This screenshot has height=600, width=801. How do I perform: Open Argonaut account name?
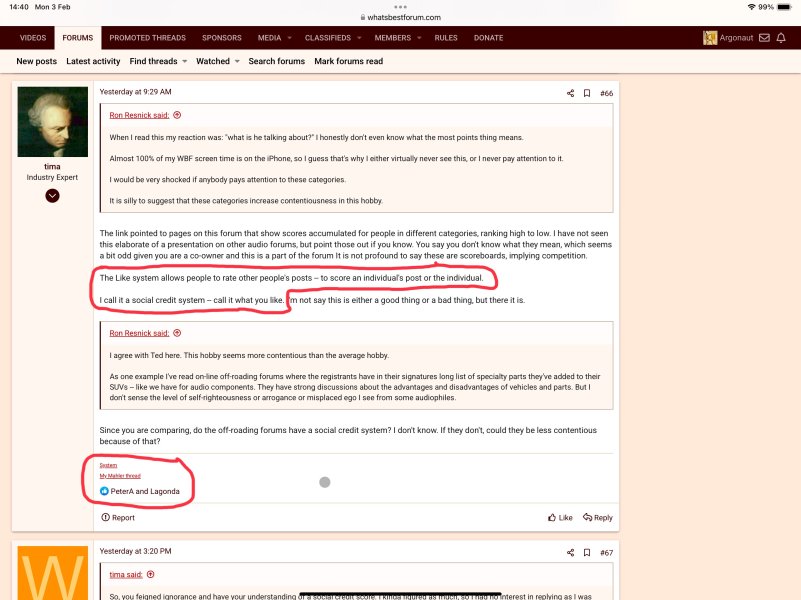click(736, 38)
